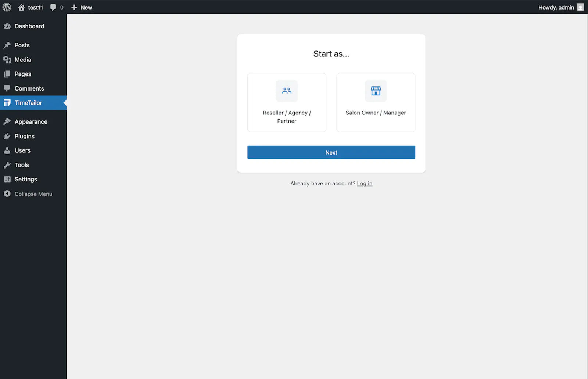Open the Pages menu item

tap(33, 74)
